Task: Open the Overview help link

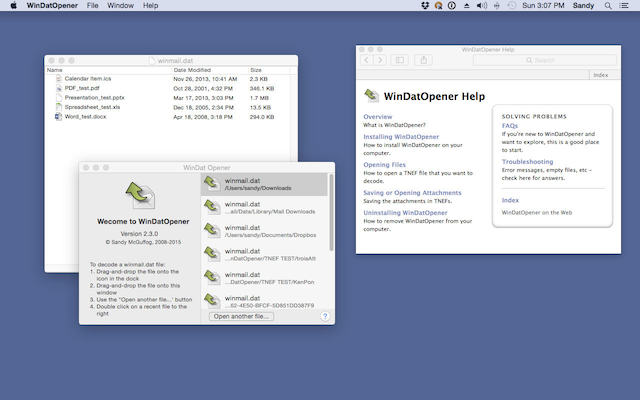Action: click(378, 117)
